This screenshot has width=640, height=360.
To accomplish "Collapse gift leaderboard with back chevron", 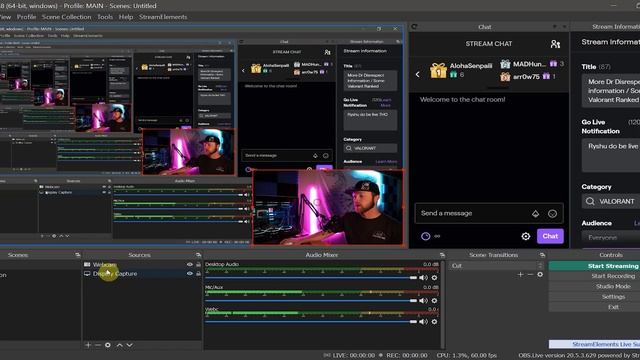I will [418, 74].
